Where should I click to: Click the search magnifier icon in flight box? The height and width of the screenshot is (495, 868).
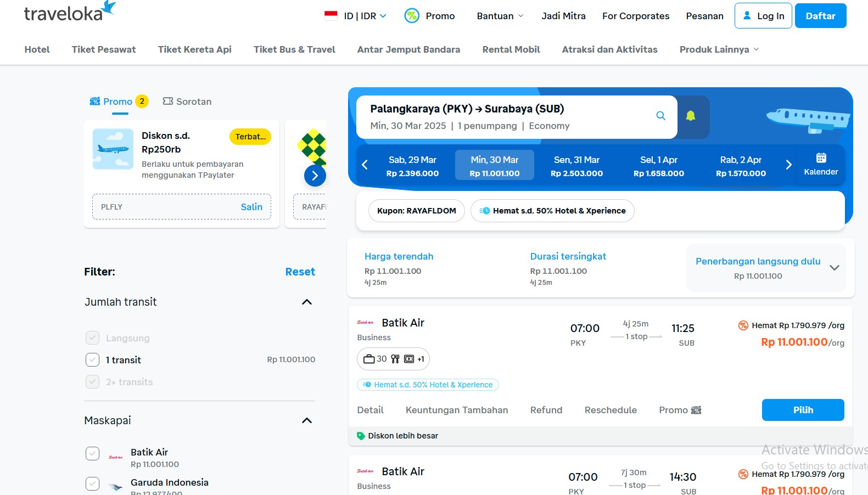click(660, 116)
